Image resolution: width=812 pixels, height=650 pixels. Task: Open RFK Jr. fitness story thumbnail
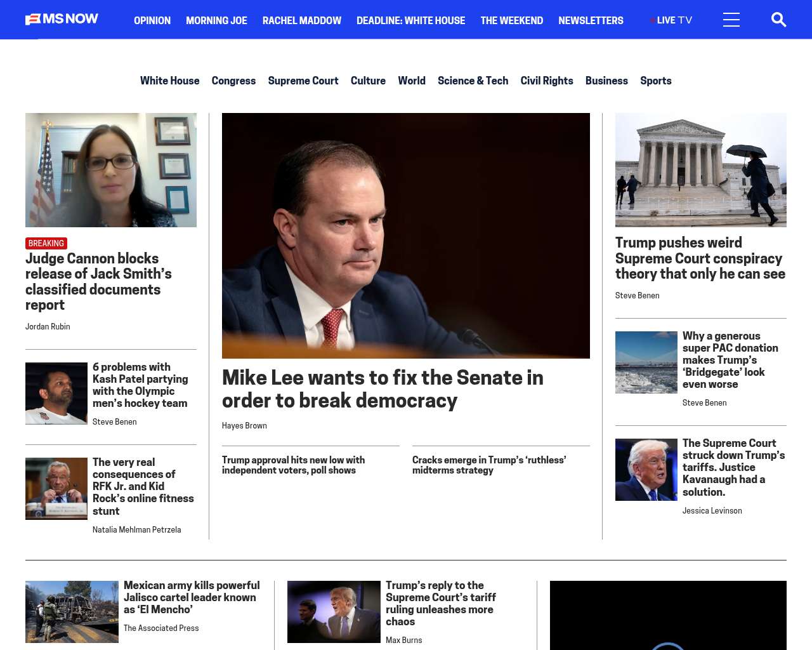(56, 489)
